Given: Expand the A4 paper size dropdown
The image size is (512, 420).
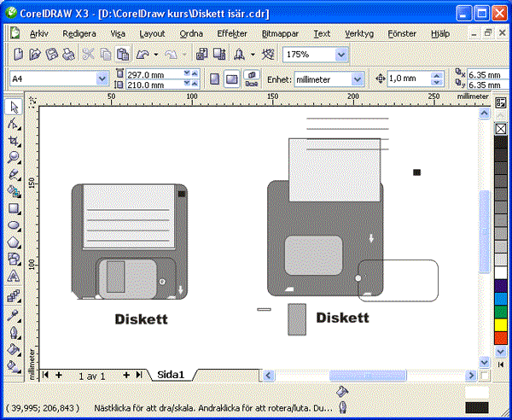Looking at the screenshot, I should click(x=102, y=79).
